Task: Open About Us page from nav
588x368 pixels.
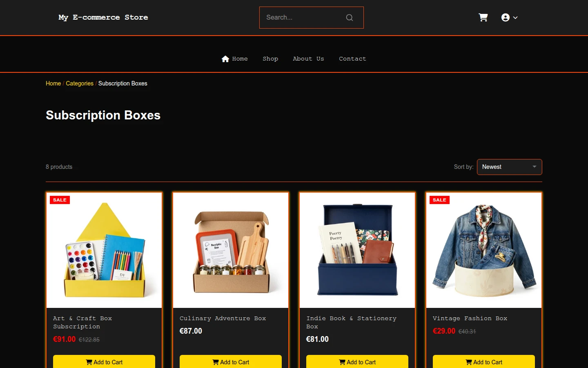Action: [x=308, y=59]
